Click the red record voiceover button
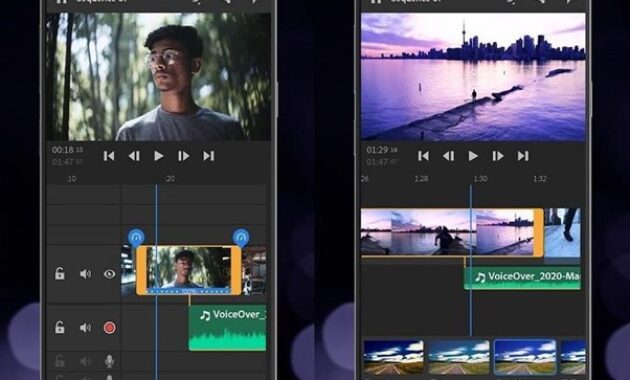The width and height of the screenshot is (630, 380). 109,328
